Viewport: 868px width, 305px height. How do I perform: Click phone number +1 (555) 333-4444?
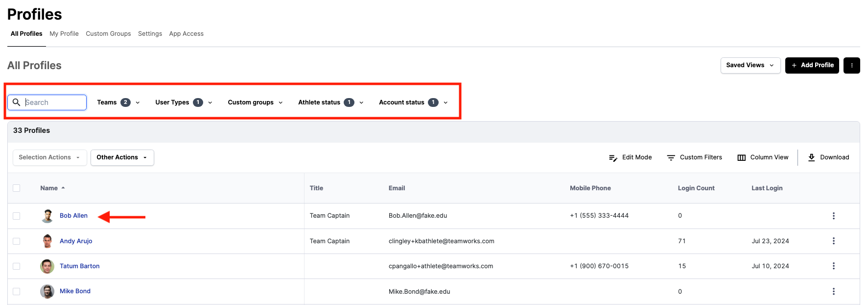pos(599,216)
